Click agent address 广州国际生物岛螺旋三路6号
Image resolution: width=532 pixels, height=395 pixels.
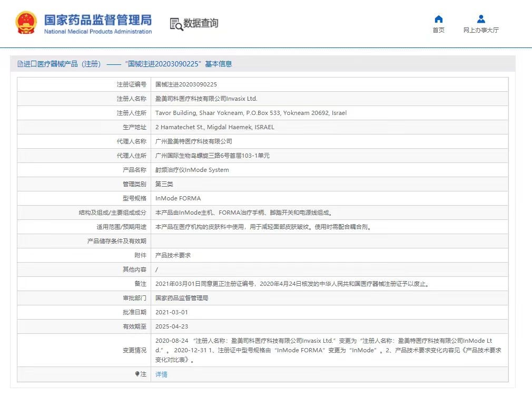coord(212,156)
